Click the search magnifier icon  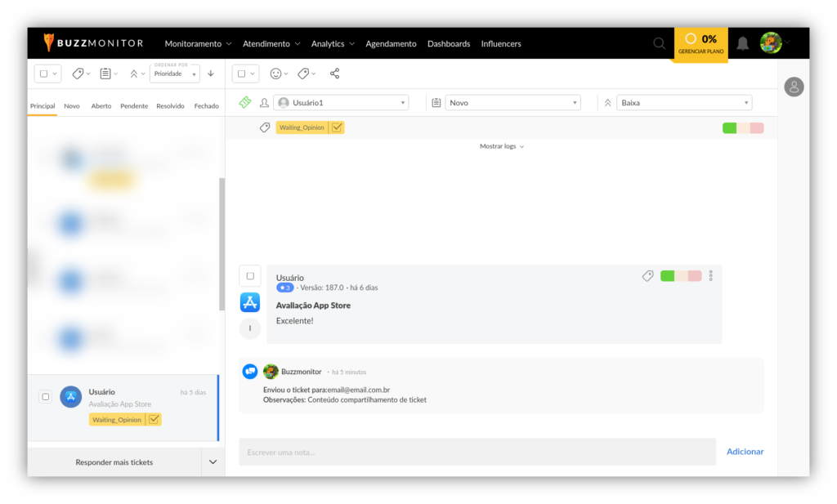pos(659,43)
